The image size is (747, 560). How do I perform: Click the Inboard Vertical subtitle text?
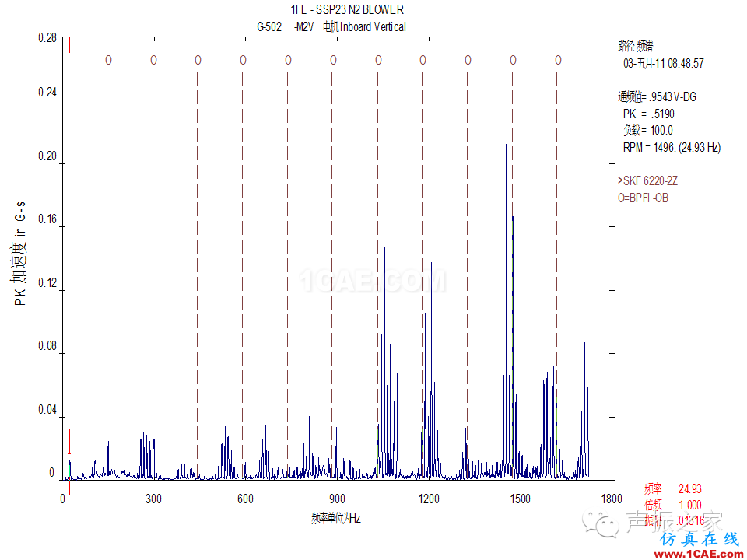coord(373,27)
